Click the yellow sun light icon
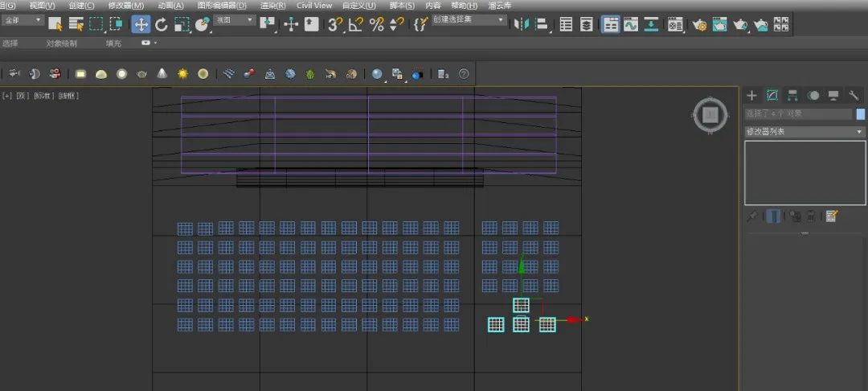The image size is (868, 391). click(182, 74)
